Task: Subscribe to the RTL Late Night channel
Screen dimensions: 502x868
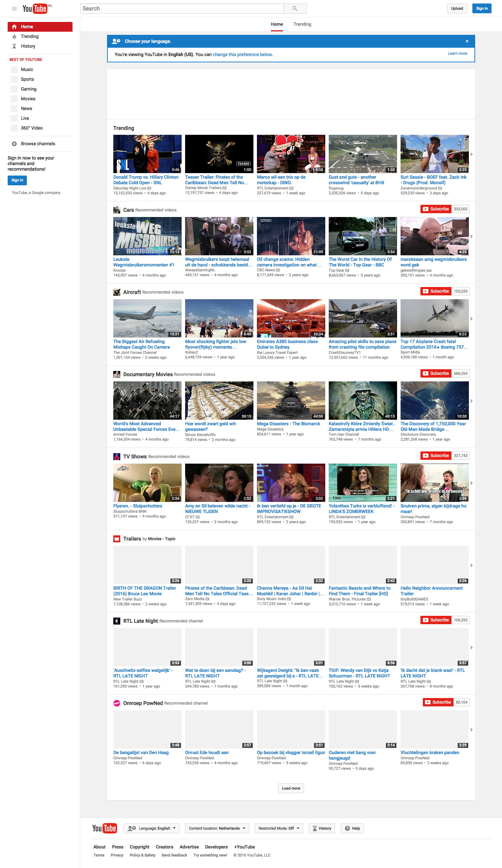Action: pos(436,620)
